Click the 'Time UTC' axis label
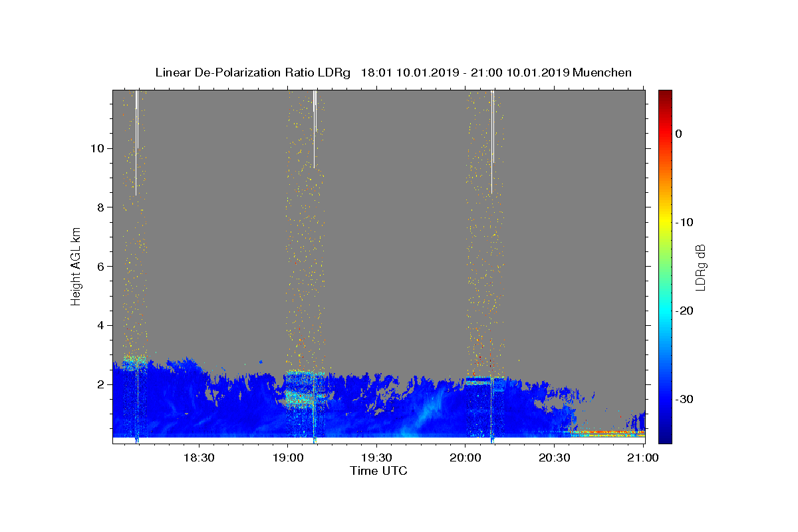 coord(378,471)
